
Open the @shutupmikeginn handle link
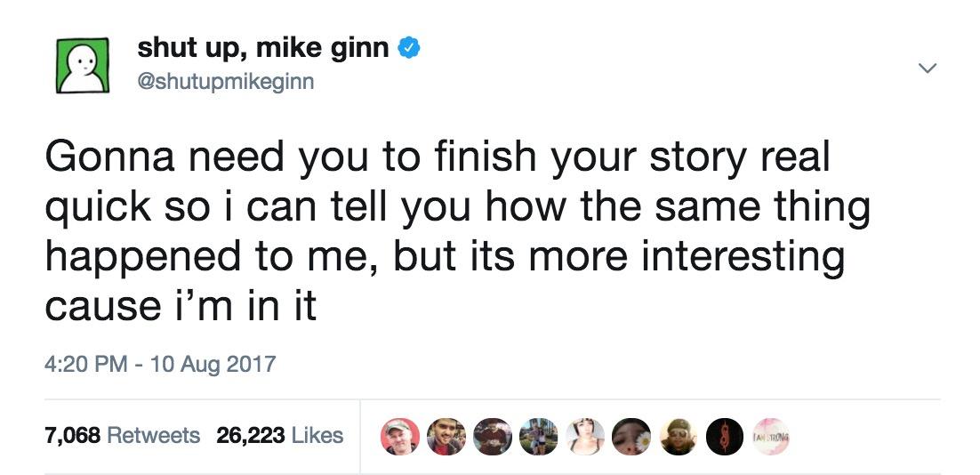225,82
